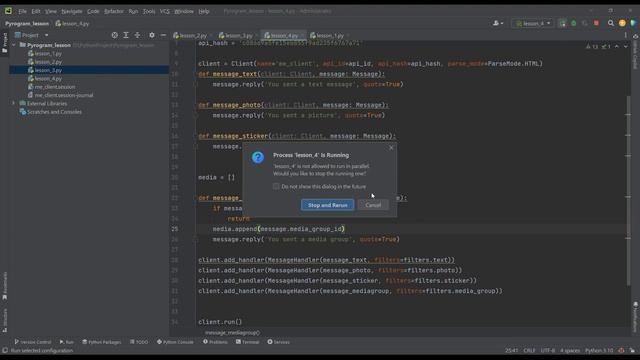Click the Collapse All icon in Project panel
This screenshot has width=640, height=360.
[x=137, y=36]
